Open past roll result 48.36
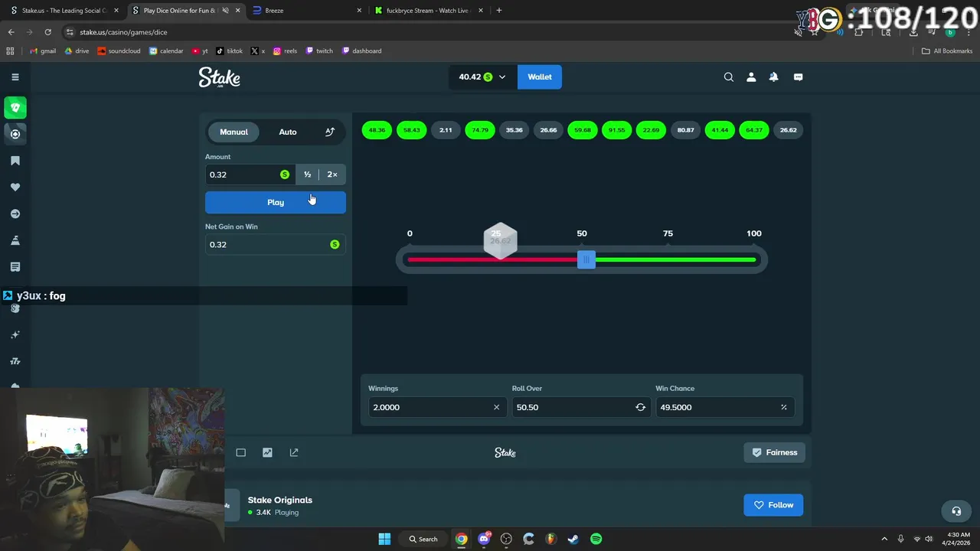980x551 pixels. [x=377, y=130]
